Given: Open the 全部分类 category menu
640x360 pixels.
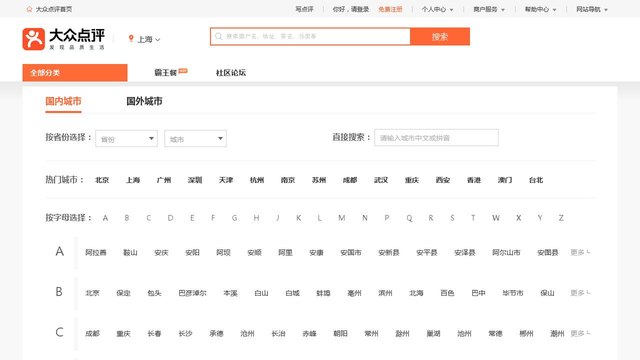Looking at the screenshot, I should click(x=75, y=73).
